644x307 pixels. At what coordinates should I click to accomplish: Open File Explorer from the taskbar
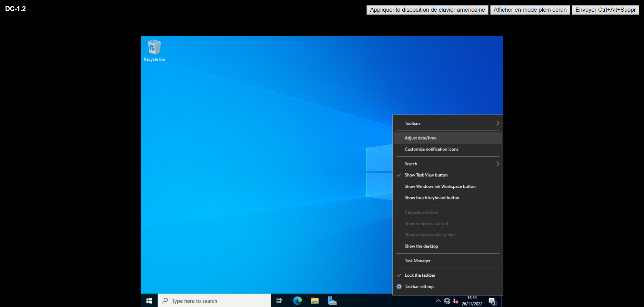point(315,301)
